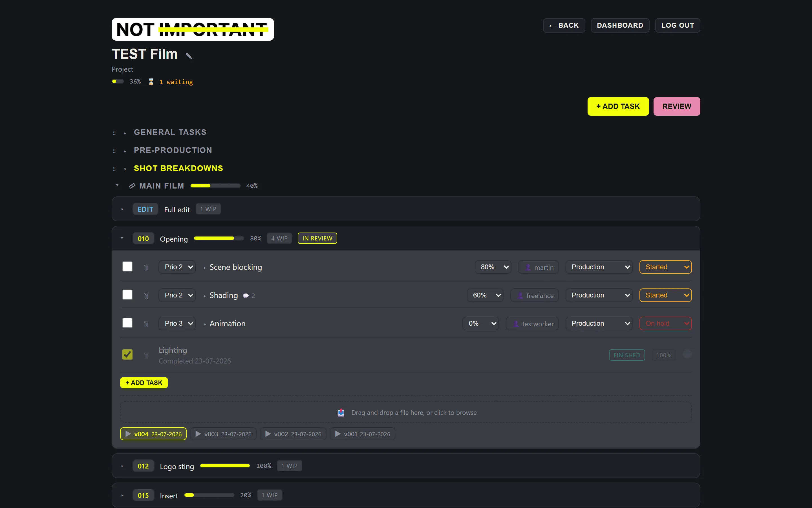Expand the GENERAL TASKS section

pyautogui.click(x=125, y=133)
